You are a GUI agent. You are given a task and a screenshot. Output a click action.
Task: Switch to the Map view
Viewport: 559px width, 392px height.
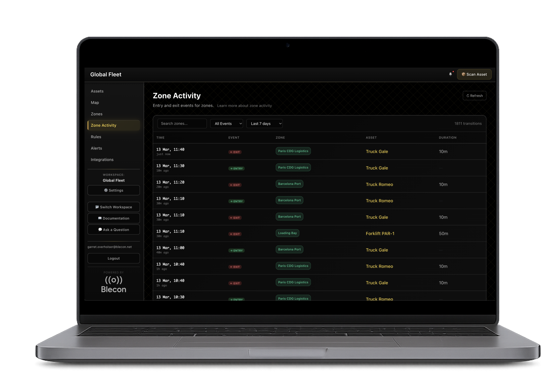tap(95, 102)
